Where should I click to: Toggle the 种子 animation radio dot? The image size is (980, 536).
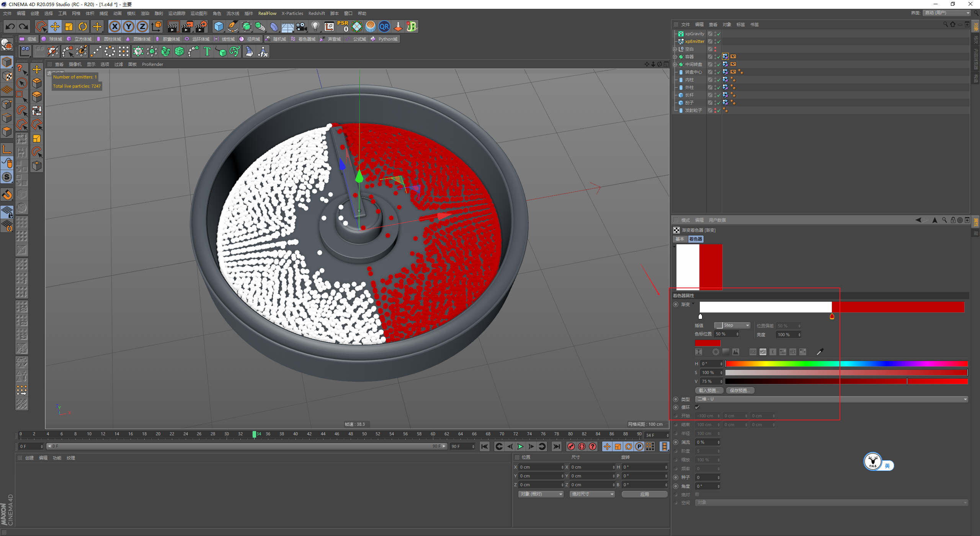(x=676, y=477)
